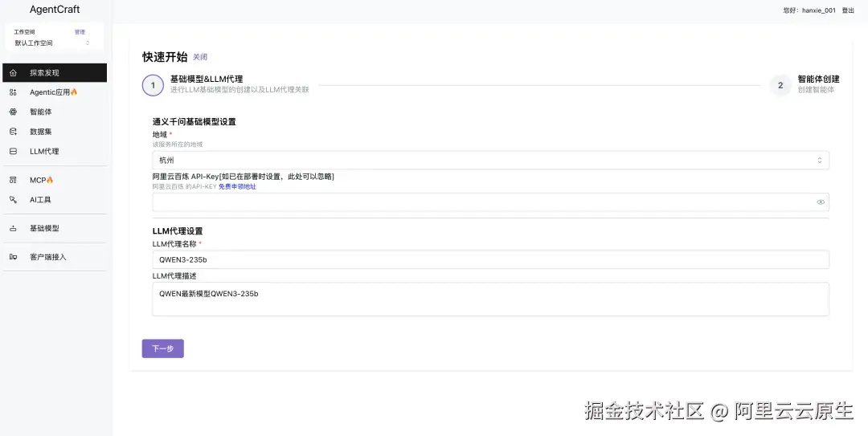
Task: Click the 快速开始 title
Action: [x=165, y=57]
